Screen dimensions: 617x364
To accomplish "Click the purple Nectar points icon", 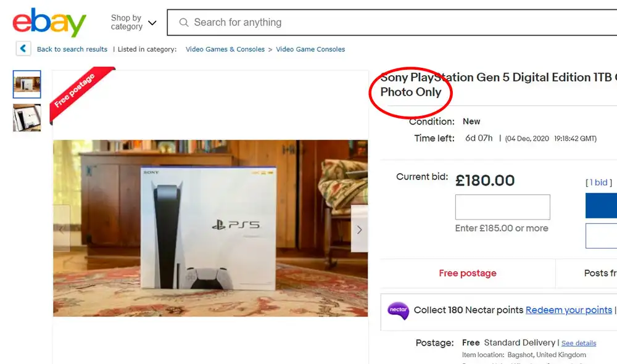I will [398, 310].
